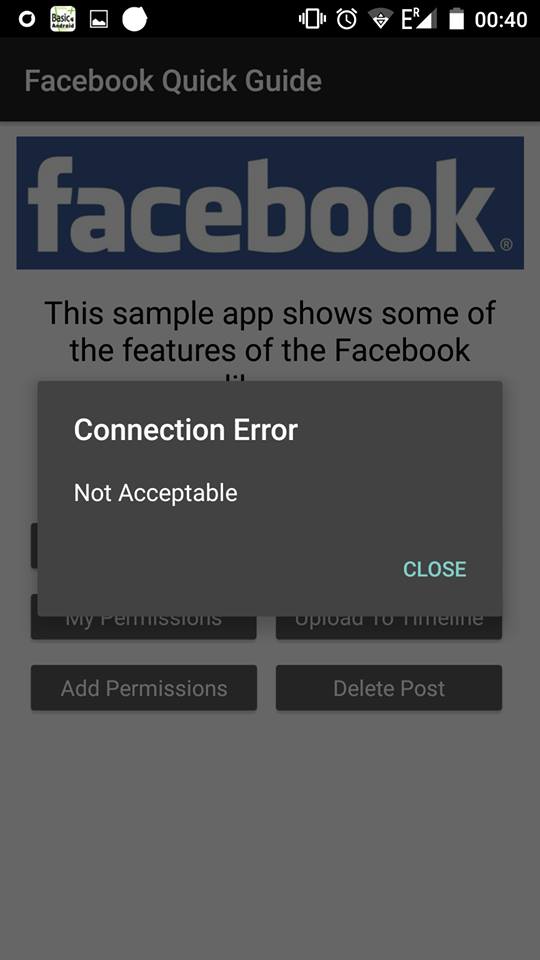The height and width of the screenshot is (960, 540).
Task: Tap the circle notification icon at left
Action: [x=26, y=20]
